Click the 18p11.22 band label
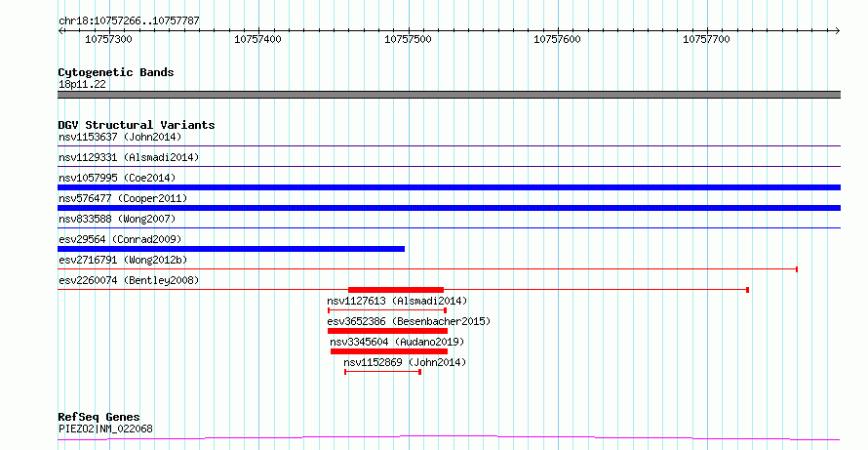Screen dimensions: 868x450 (x=82, y=84)
